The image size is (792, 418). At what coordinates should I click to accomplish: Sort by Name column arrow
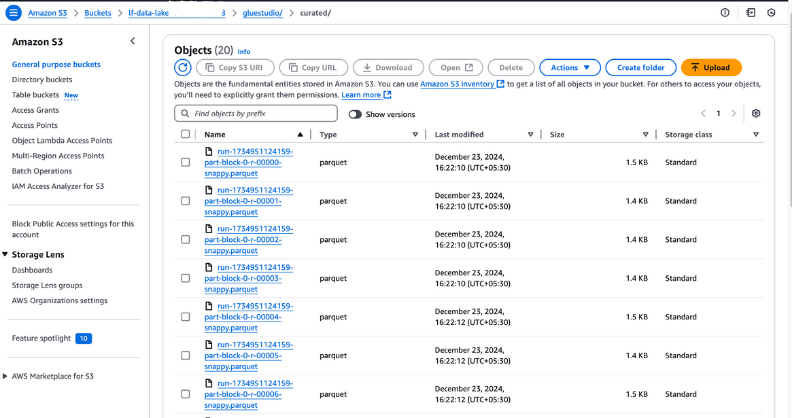click(300, 134)
